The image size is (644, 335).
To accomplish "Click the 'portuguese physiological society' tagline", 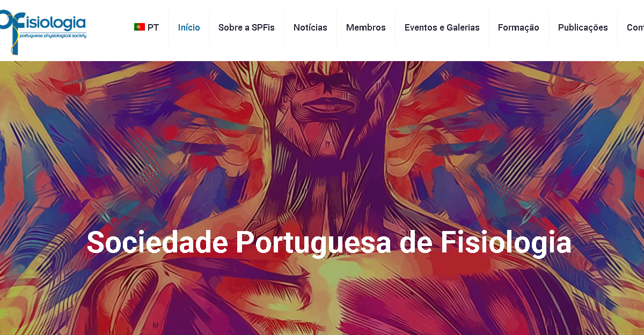I will pos(53,35).
